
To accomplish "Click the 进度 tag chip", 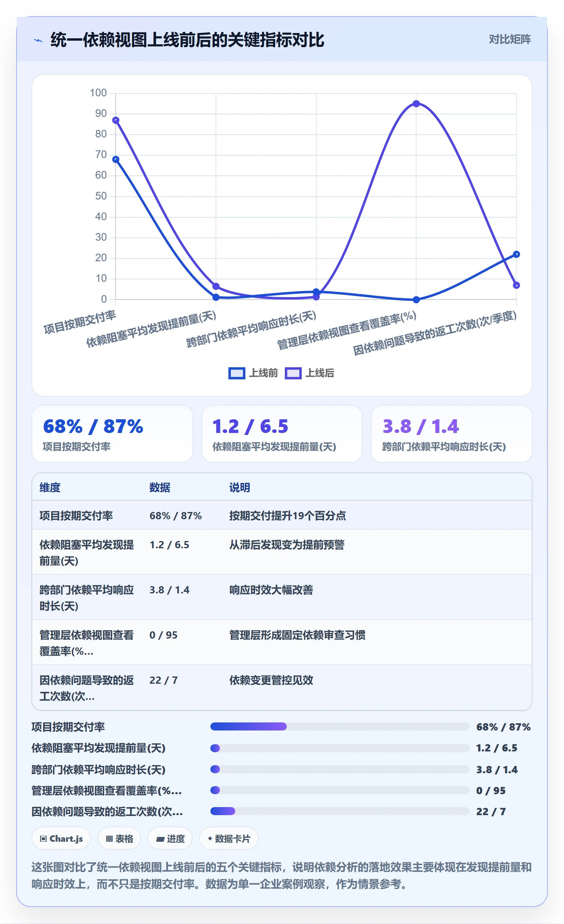I will [170, 839].
